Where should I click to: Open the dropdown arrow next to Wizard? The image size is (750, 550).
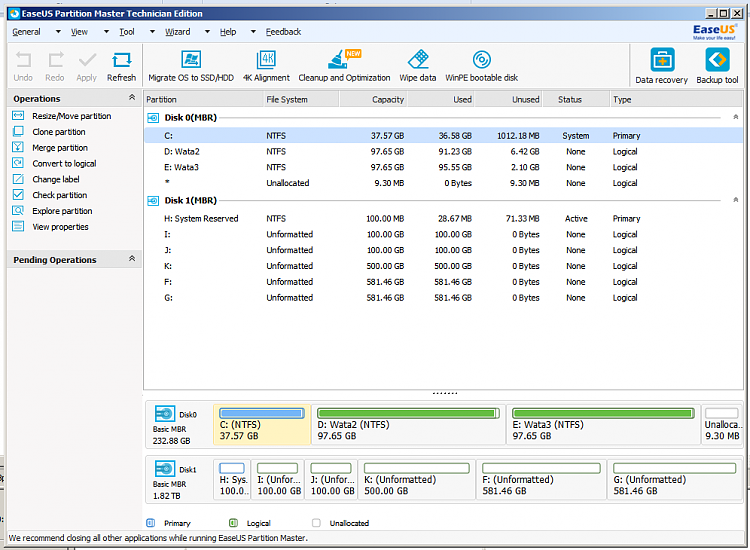tap(207, 32)
